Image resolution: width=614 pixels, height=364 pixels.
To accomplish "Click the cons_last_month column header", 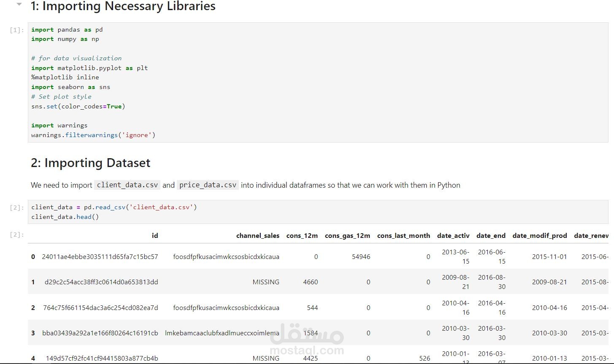I will 403,236.
